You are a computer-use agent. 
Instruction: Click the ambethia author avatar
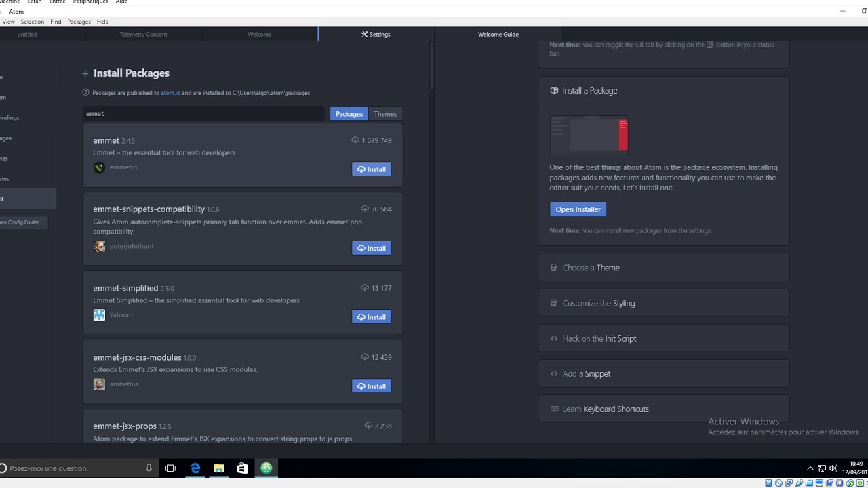[x=99, y=384]
